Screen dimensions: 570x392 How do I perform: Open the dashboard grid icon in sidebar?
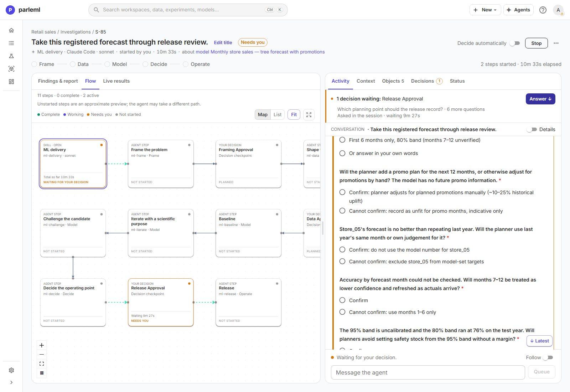[x=11, y=82]
